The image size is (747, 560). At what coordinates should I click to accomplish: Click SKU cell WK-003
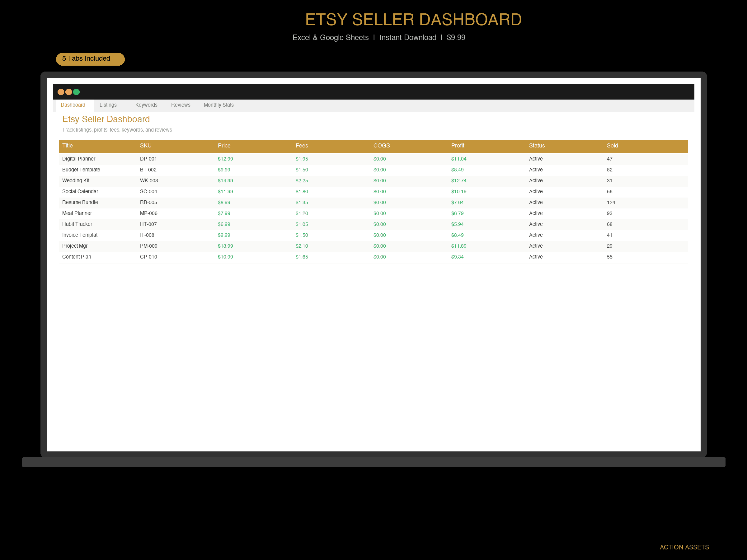click(x=149, y=180)
